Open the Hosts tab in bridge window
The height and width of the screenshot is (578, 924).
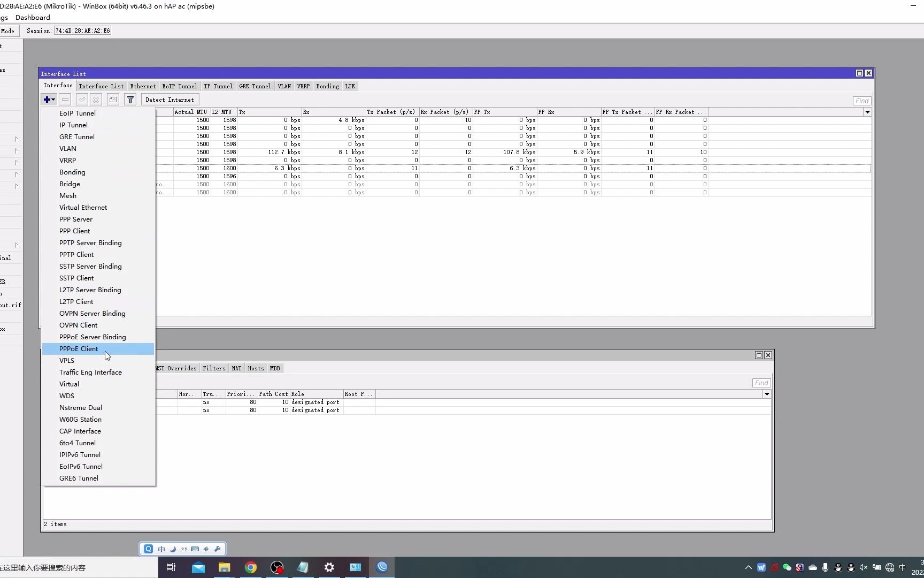[256, 368]
